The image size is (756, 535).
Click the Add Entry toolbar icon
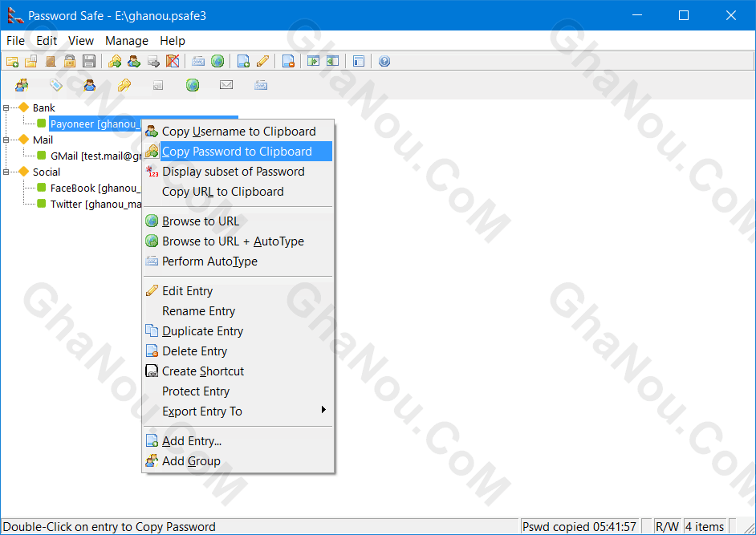[243, 61]
